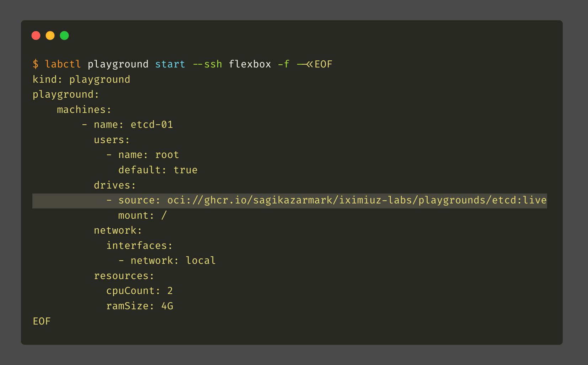588x365 pixels.
Task: Click the yellow minimize window dot
Action: click(x=50, y=36)
